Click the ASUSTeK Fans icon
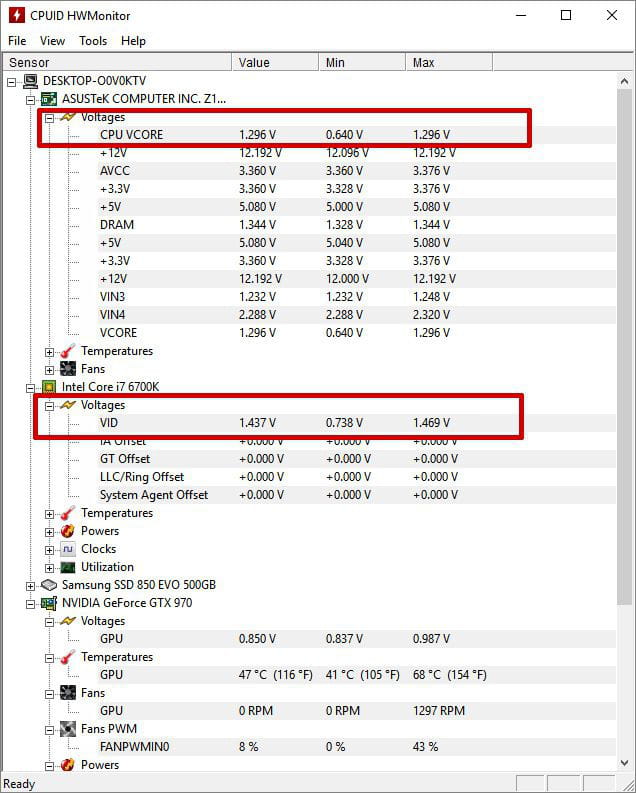The height and width of the screenshot is (793, 636). pos(68,369)
